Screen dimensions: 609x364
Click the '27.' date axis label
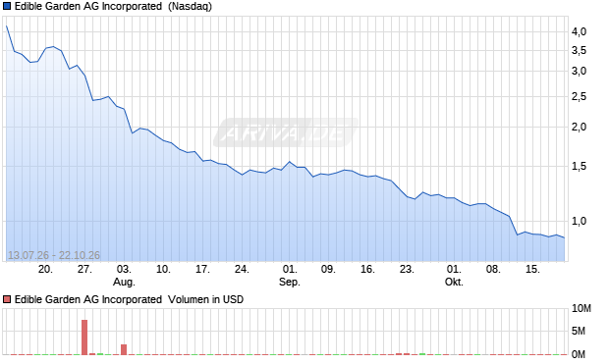click(x=84, y=269)
